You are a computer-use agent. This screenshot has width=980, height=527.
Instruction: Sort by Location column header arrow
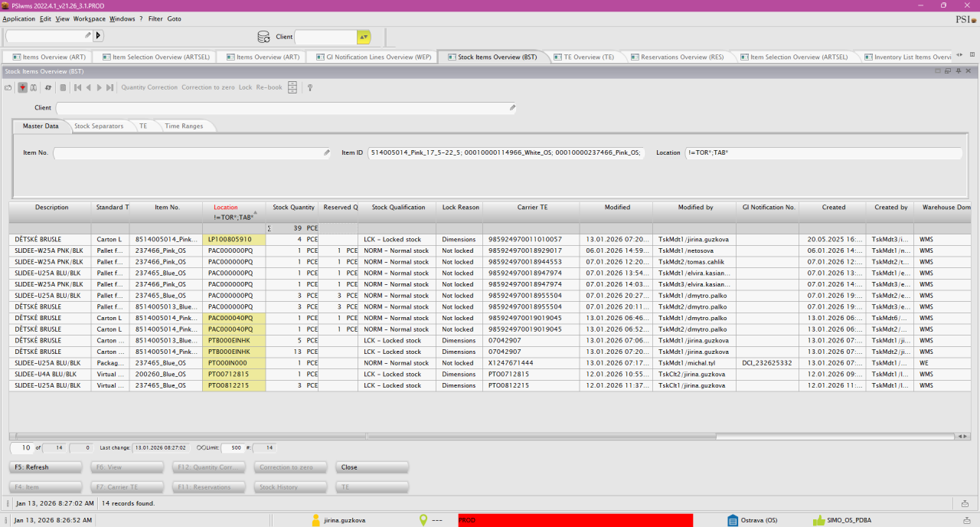[255, 212]
